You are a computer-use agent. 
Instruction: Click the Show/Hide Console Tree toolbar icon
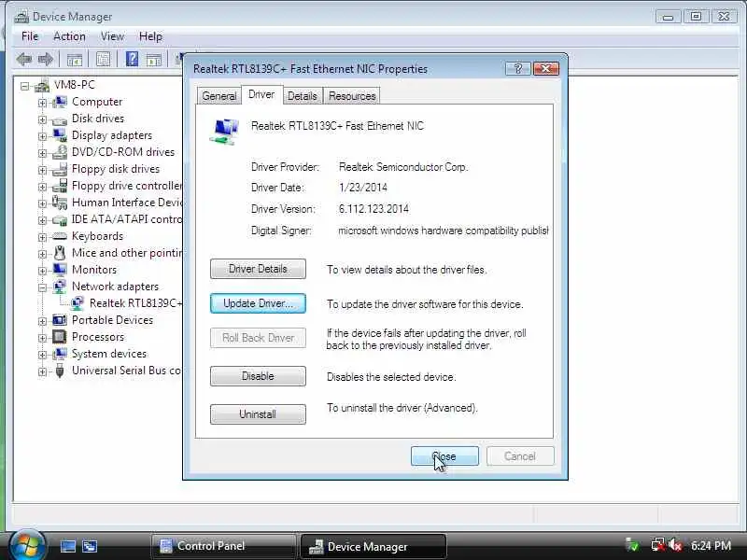pos(75,60)
